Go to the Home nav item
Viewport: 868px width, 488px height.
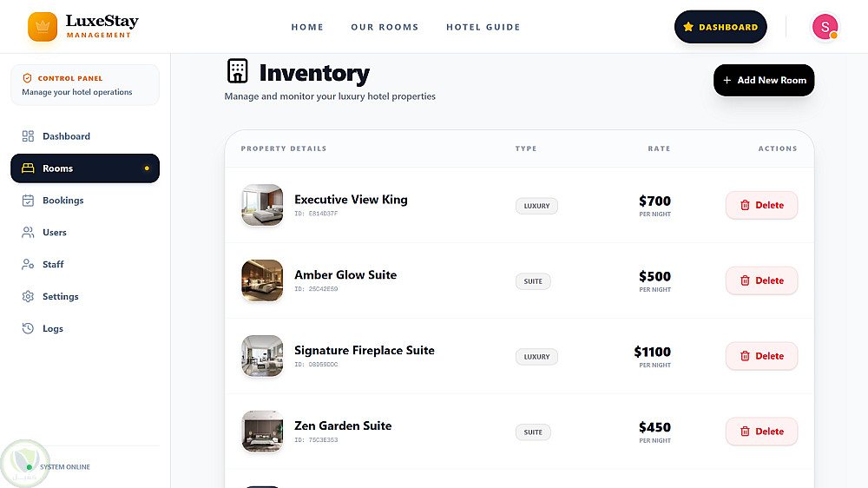coord(307,27)
